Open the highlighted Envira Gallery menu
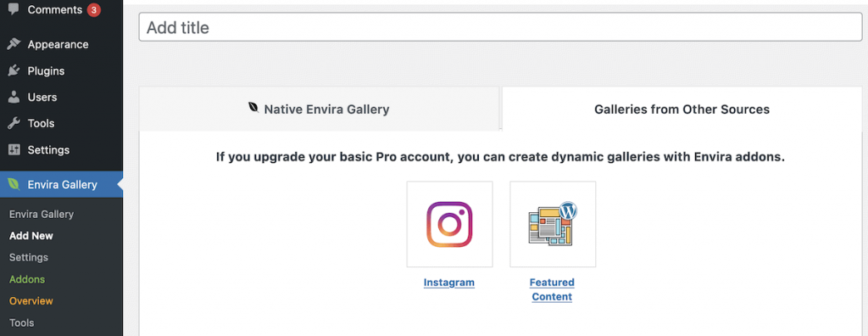Image resolution: width=868 pixels, height=336 pixels. click(61, 185)
